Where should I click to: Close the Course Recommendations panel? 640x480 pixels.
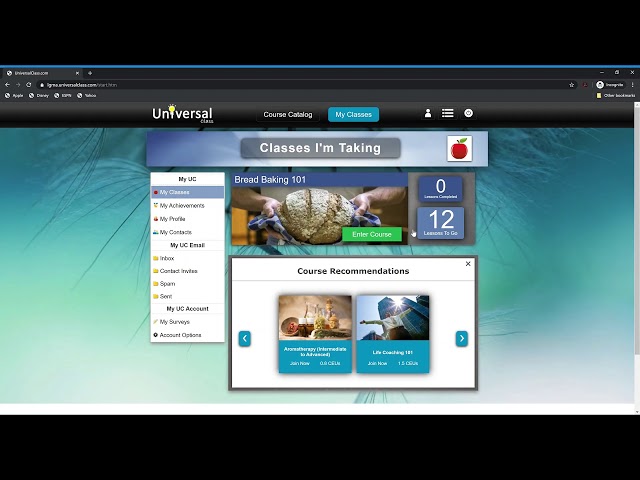coord(468,264)
